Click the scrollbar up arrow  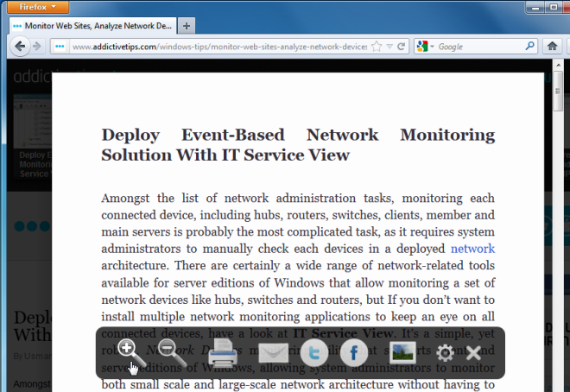point(558,66)
